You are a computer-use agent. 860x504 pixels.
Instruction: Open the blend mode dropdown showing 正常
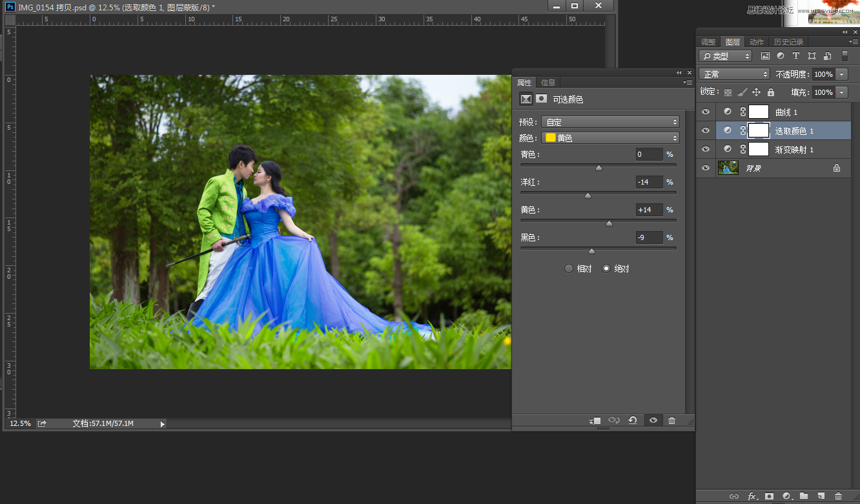[735, 74]
